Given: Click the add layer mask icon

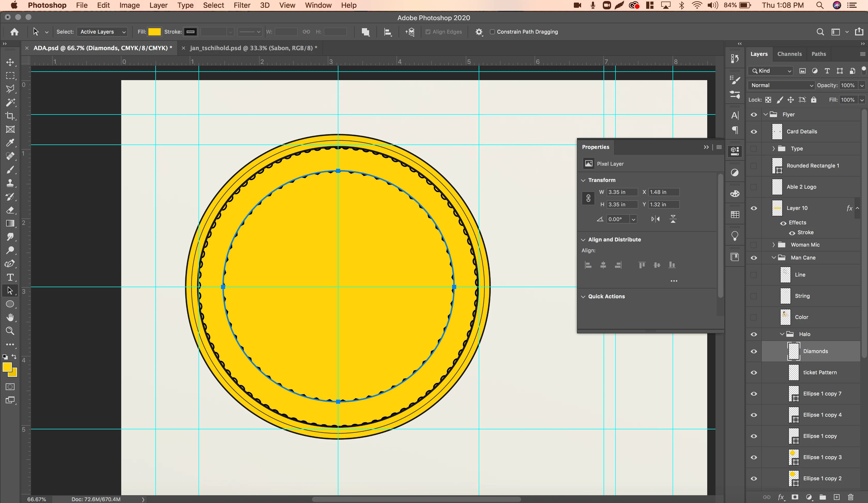Looking at the screenshot, I should click(x=795, y=497).
